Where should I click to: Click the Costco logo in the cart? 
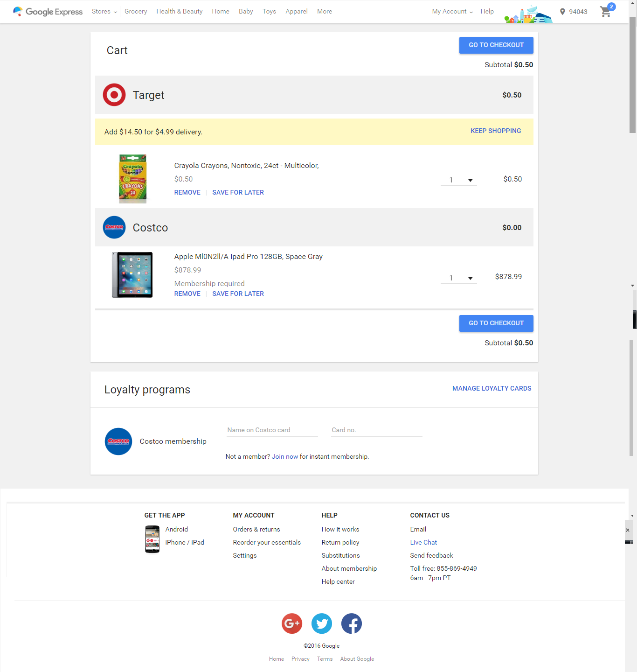click(114, 227)
